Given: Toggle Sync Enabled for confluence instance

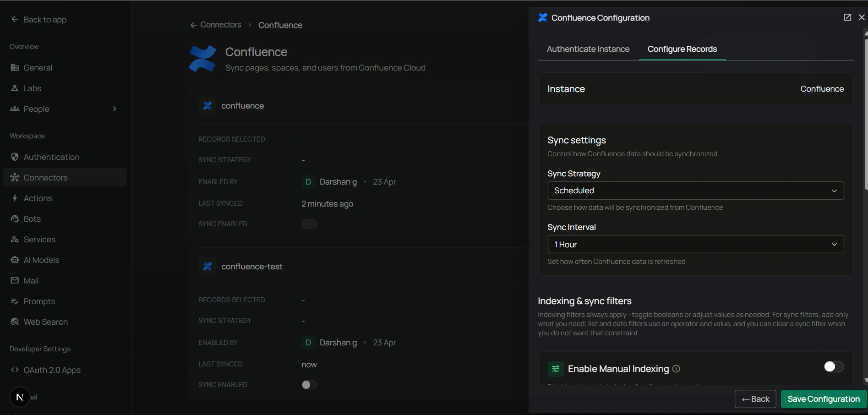Looking at the screenshot, I should (x=309, y=224).
